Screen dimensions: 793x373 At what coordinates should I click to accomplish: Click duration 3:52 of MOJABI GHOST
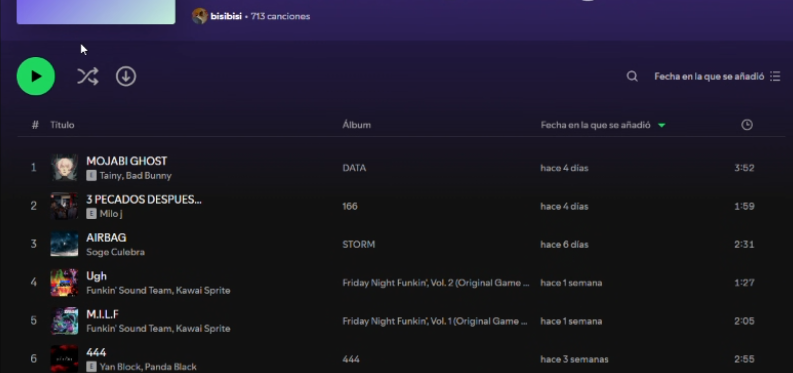point(744,168)
